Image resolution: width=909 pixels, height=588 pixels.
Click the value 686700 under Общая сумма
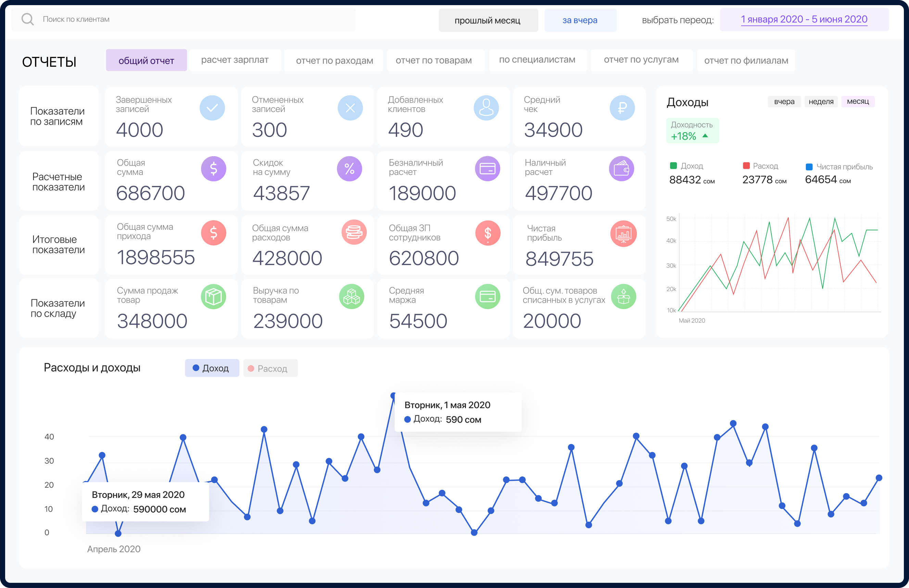pyautogui.click(x=150, y=193)
